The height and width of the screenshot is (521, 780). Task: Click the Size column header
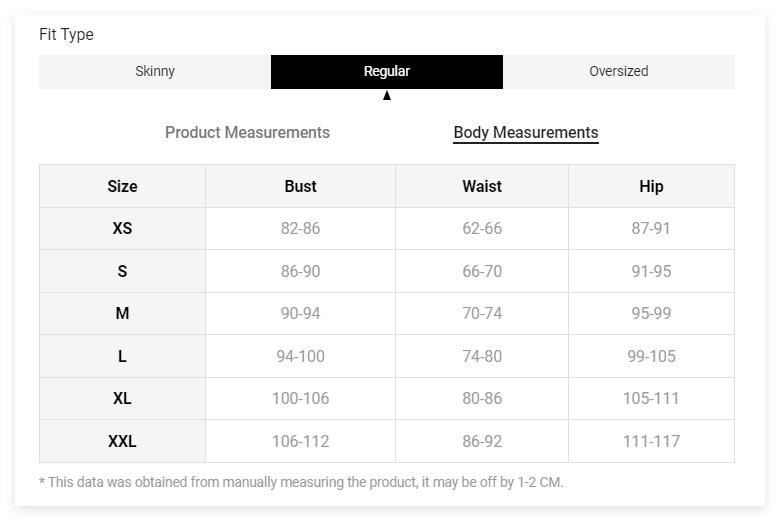pos(122,186)
